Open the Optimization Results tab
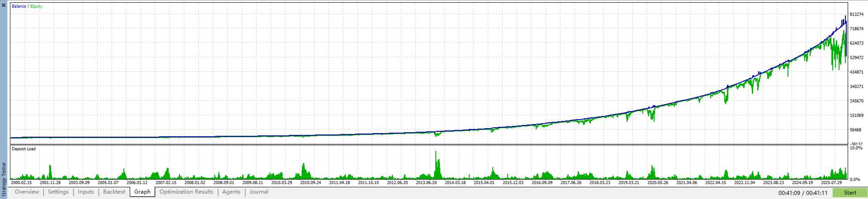Screen dimensions: 868x199 (x=186, y=192)
